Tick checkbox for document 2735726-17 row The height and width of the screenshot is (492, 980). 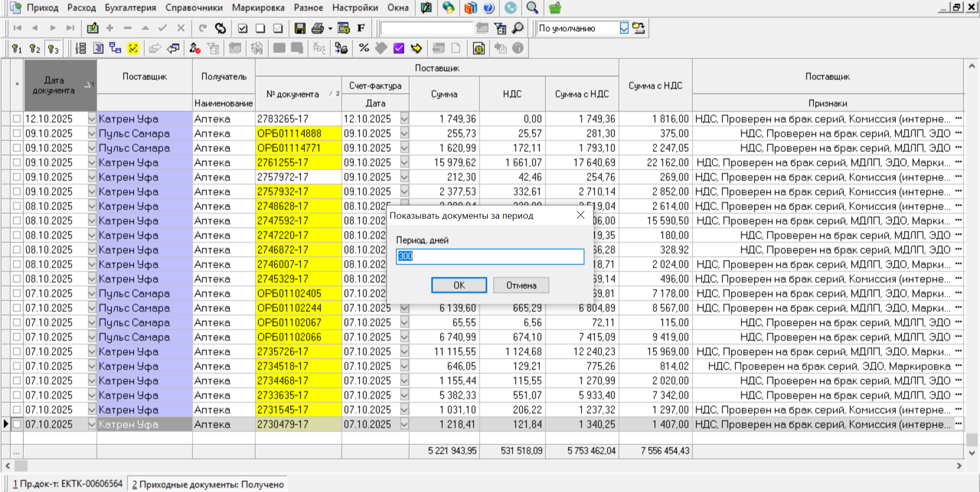point(17,352)
